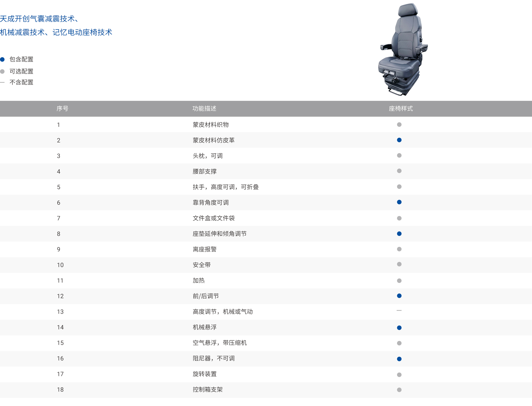
Task: Click the blue dot for 前/后调节
Action: click(399, 296)
